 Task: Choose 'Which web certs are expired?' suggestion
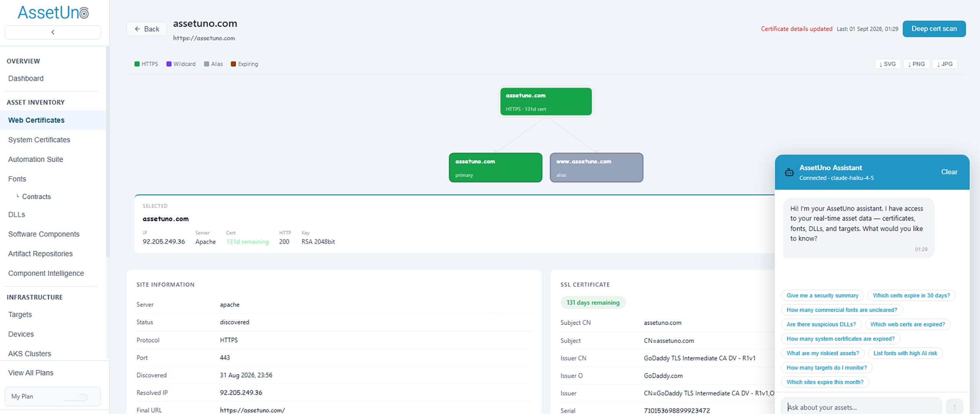point(908,324)
